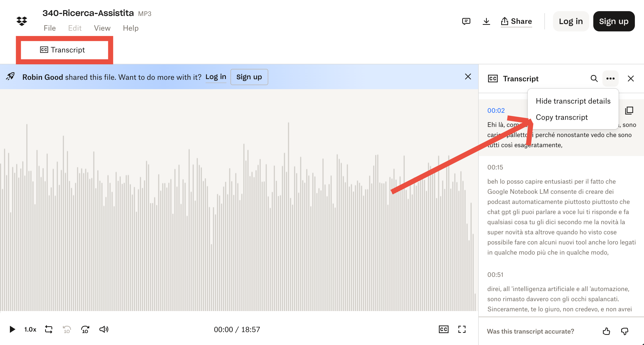Image resolution: width=644 pixels, height=345 pixels.
Task: Rate transcript with thumbs down icon
Action: click(624, 331)
